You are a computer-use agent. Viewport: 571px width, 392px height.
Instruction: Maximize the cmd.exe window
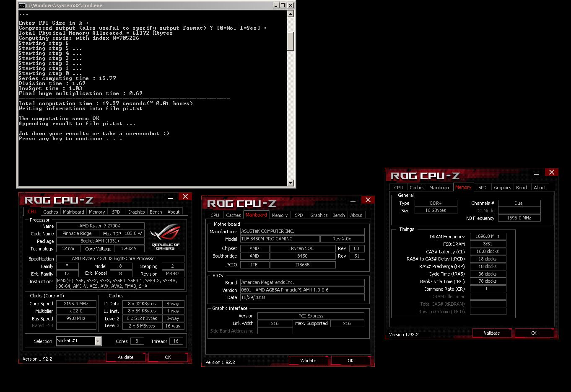pyautogui.click(x=283, y=5)
